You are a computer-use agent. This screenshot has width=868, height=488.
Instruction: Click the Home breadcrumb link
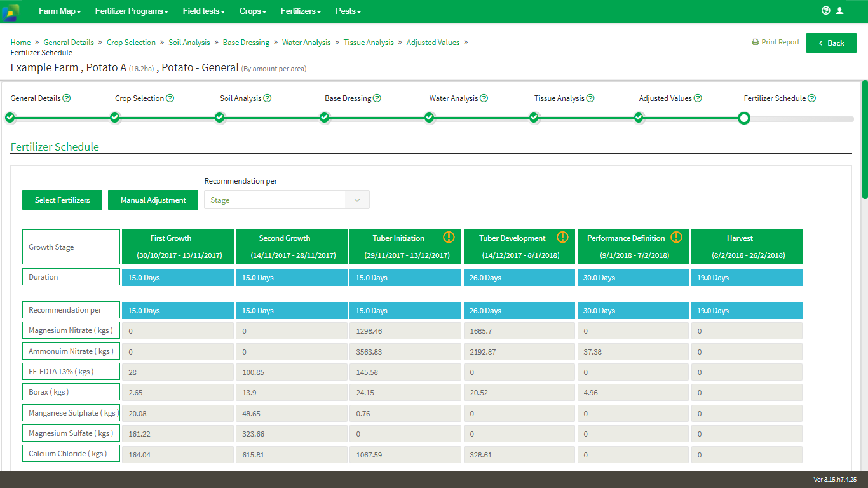click(x=20, y=43)
